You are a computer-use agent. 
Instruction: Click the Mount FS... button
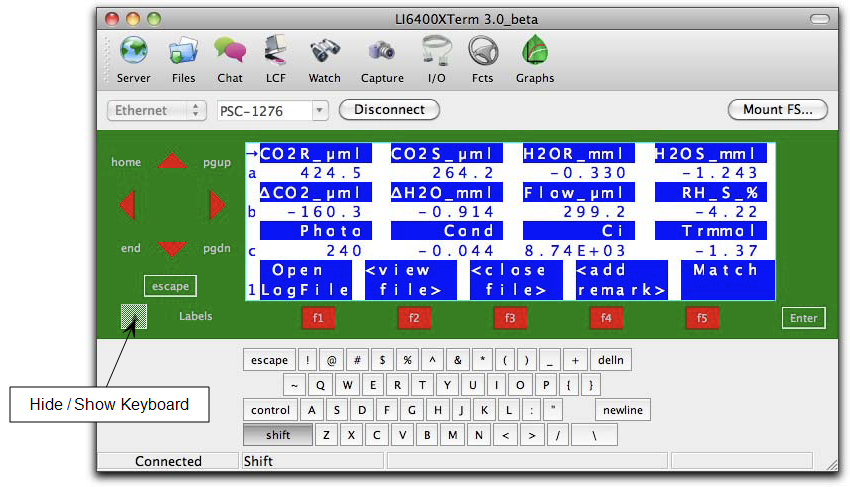point(777,110)
